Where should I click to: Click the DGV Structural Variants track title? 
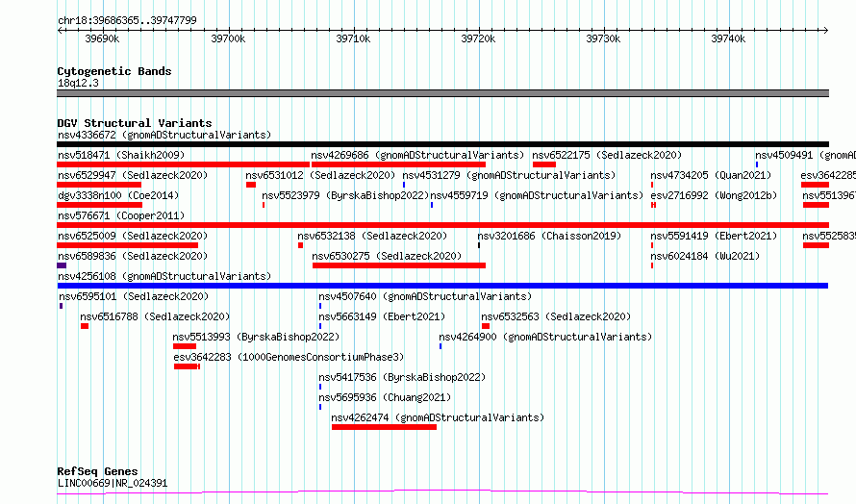tap(135, 123)
